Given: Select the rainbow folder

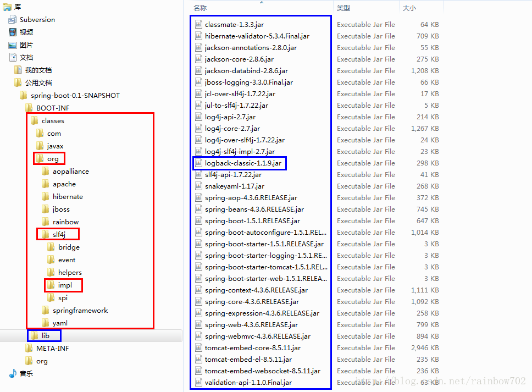Looking at the screenshot, I should 65,222.
